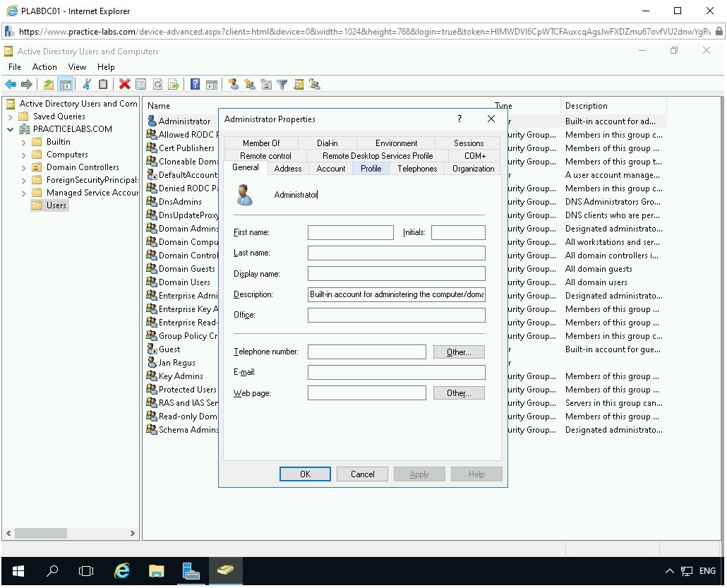Open the Help menu

[106, 67]
